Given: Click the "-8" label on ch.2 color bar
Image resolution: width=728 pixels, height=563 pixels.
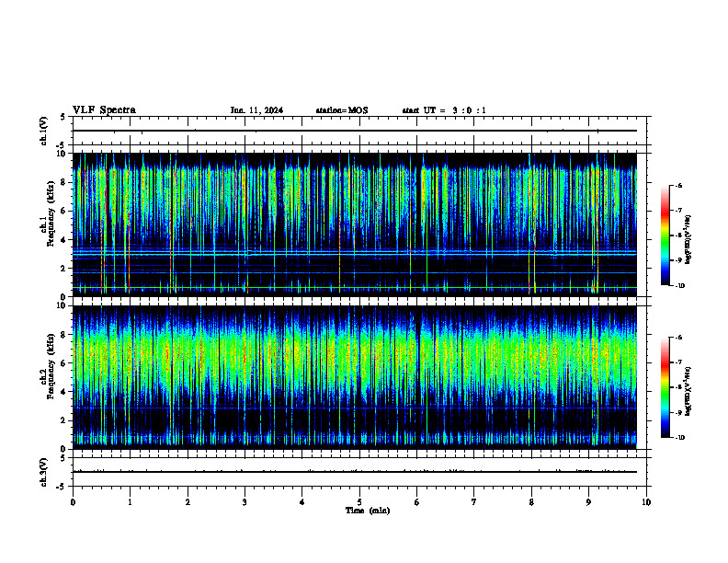Looking at the screenshot, I should tap(677, 387).
